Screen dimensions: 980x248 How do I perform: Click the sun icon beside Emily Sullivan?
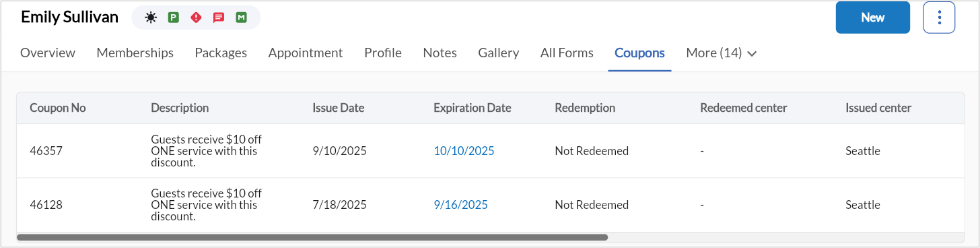pos(151,18)
